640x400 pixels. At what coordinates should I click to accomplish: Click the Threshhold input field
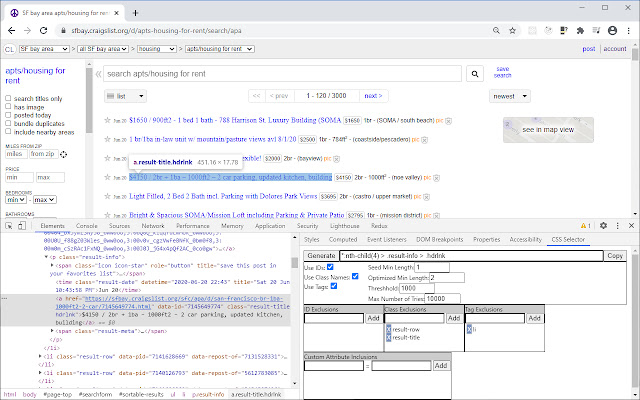point(417,288)
